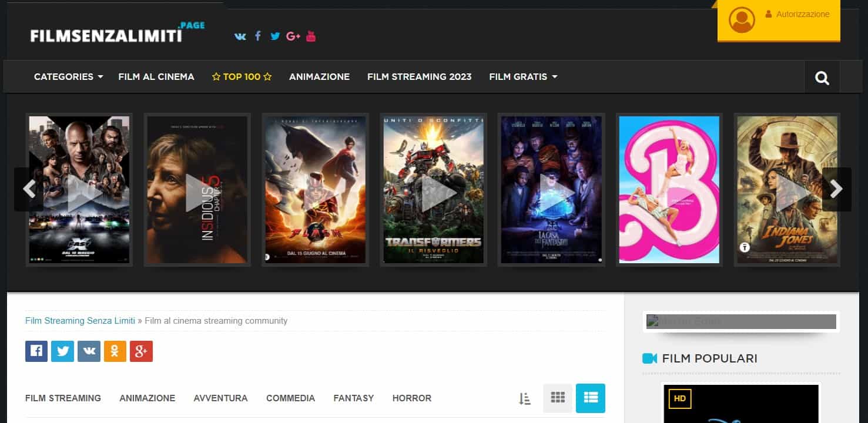Click the broken sidebar banner image
This screenshot has height=423, width=868.
tap(741, 321)
